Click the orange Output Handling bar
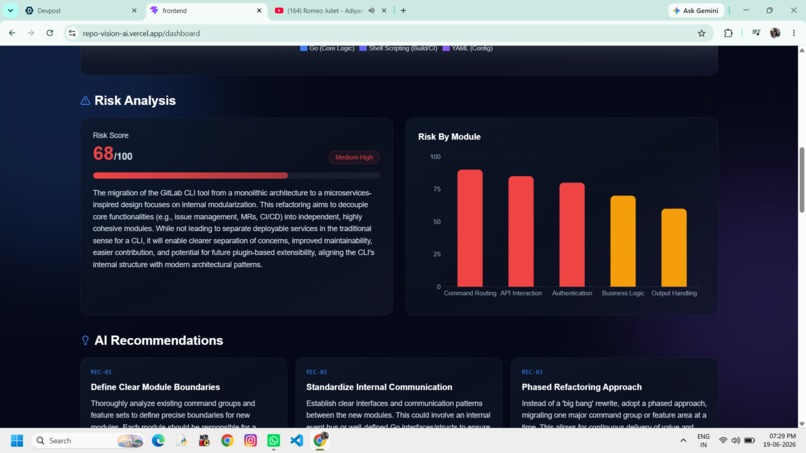Screen dimensions: 806x453 pyautogui.click(x=674, y=248)
